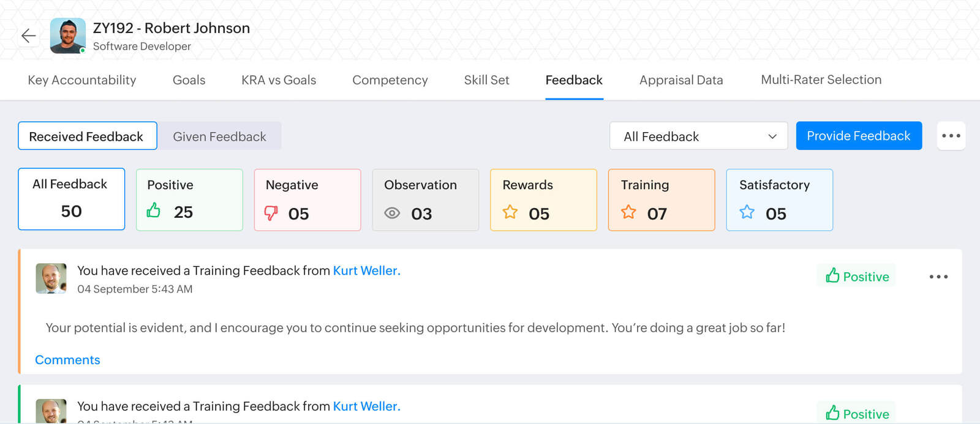Open the Multi-Rater Selection tab

click(x=821, y=80)
